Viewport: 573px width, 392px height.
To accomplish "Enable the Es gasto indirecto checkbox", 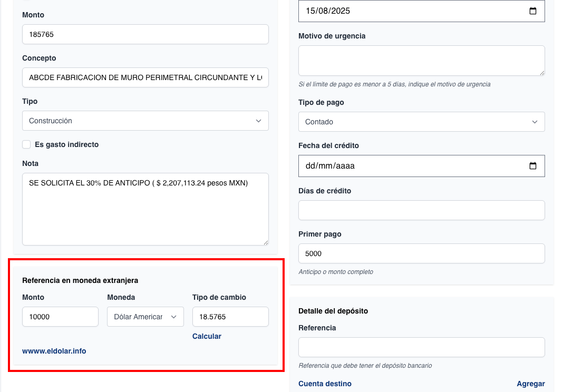I will pos(26,144).
